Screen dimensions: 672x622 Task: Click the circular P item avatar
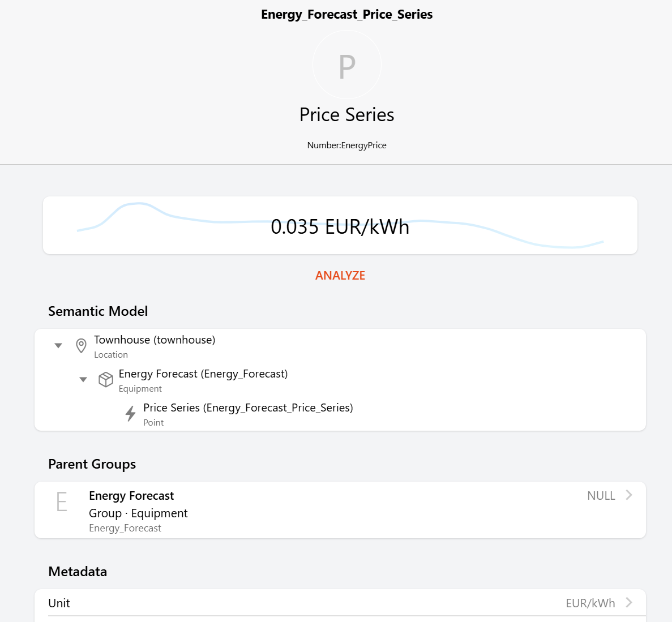pyautogui.click(x=347, y=65)
